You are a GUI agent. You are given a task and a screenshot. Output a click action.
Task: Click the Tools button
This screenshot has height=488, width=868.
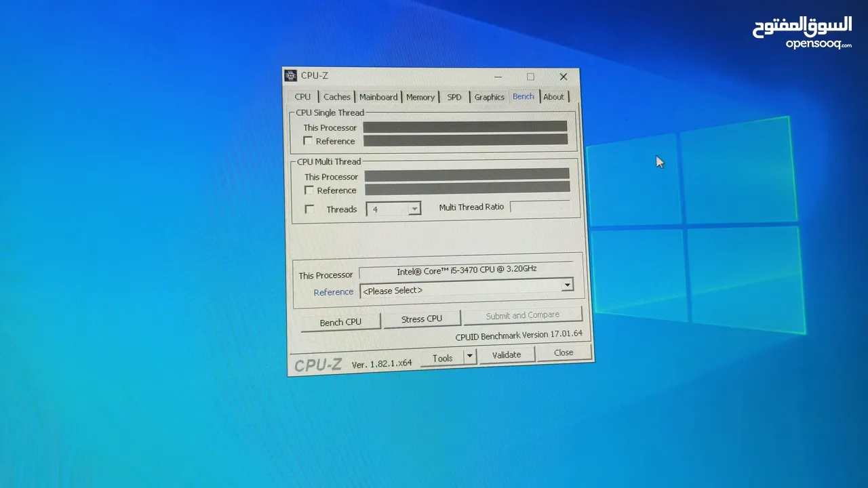tap(442, 358)
